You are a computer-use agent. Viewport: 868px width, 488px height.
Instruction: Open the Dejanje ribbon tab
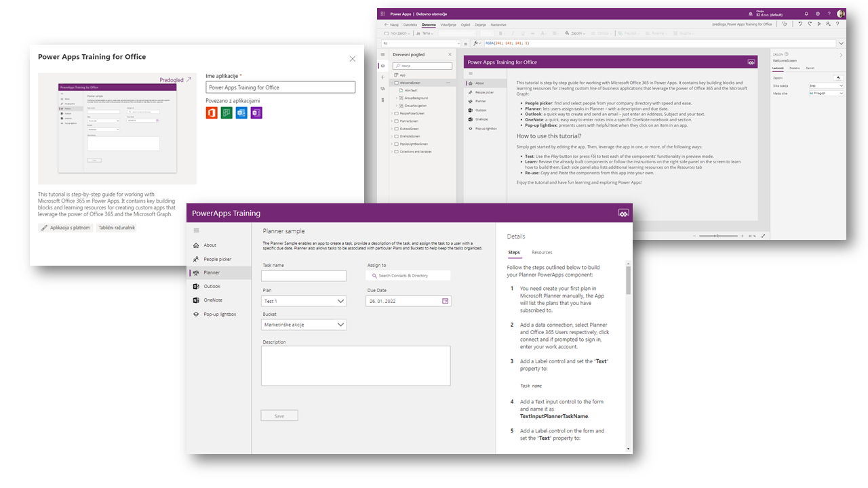[479, 24]
